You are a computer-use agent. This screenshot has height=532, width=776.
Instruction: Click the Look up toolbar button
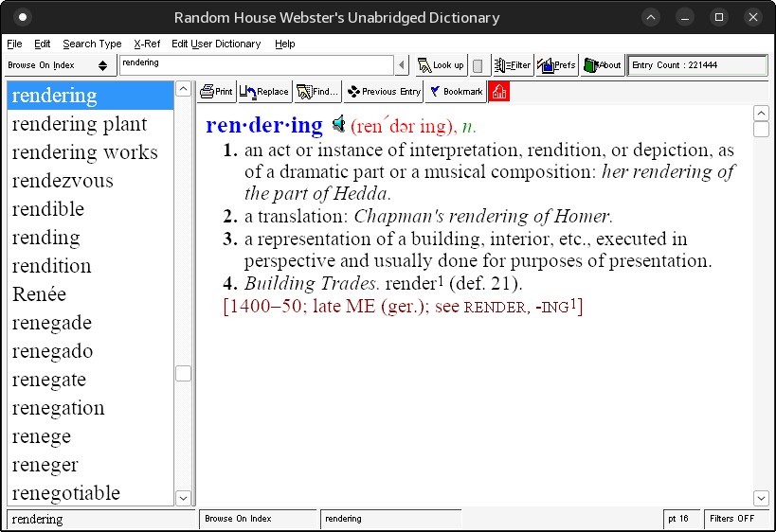[x=441, y=65]
